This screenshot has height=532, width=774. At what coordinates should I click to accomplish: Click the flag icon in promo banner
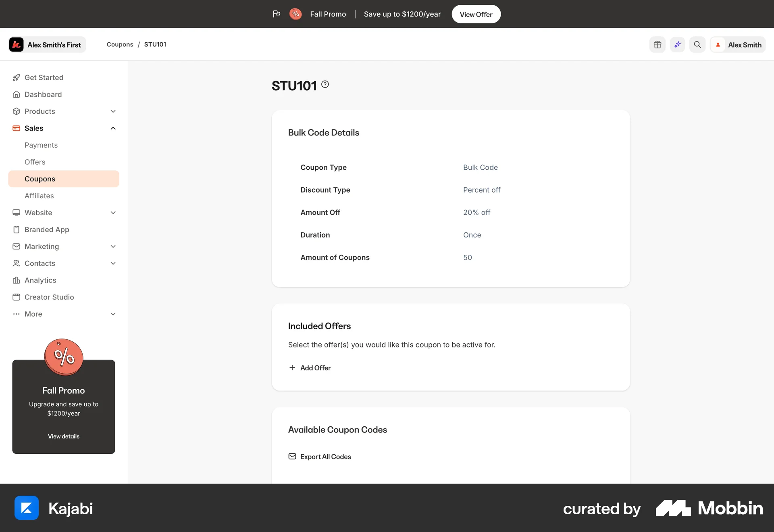pos(276,14)
